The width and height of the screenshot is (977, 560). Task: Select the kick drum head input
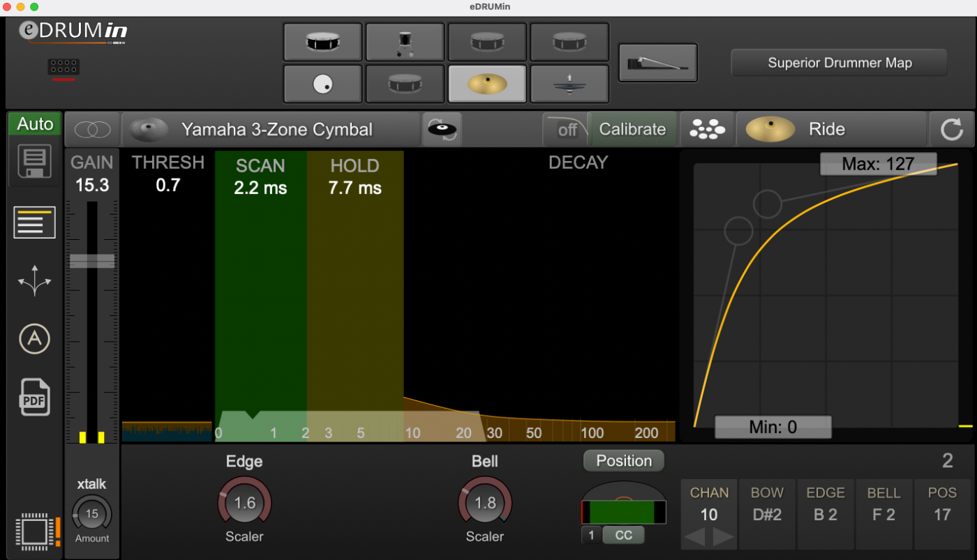pos(322,84)
